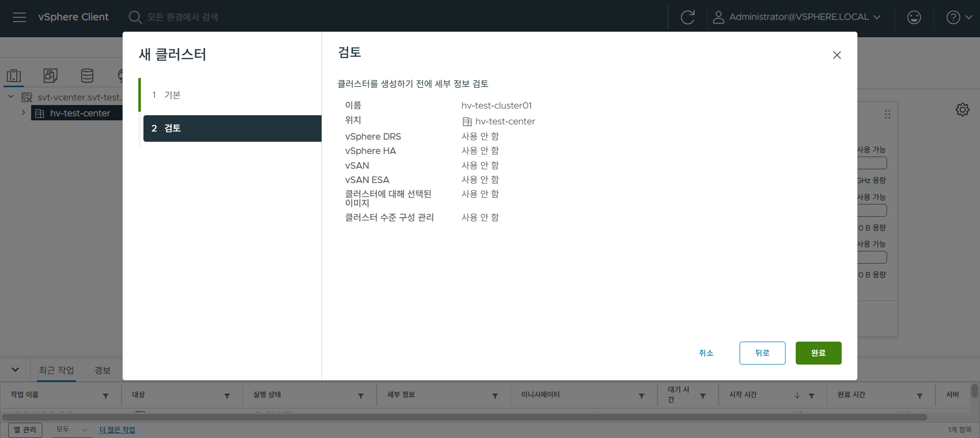Select svt-vcenter.svt-test vCenter tree item

[79, 97]
